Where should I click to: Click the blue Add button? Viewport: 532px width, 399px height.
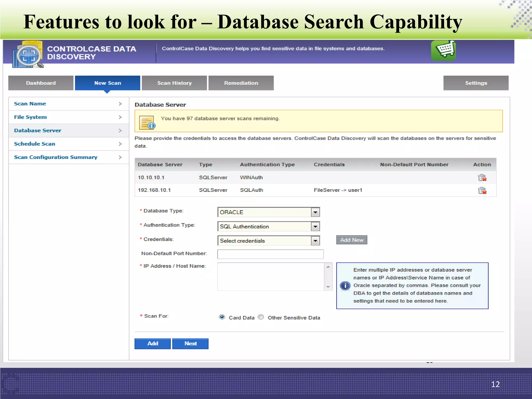[152, 344]
